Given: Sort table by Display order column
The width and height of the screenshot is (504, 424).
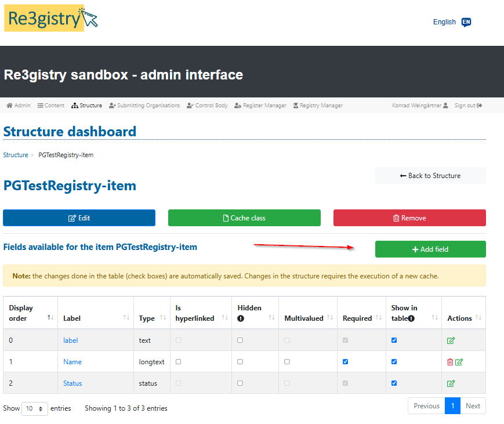Looking at the screenshot, I should pyautogui.click(x=50, y=318).
